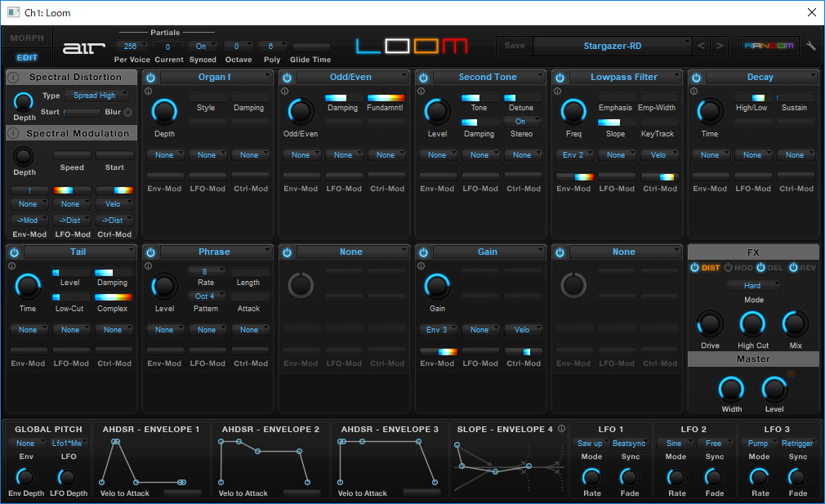Show info for the Gain module
Image resolution: width=825 pixels, height=504 pixels.
(421, 266)
